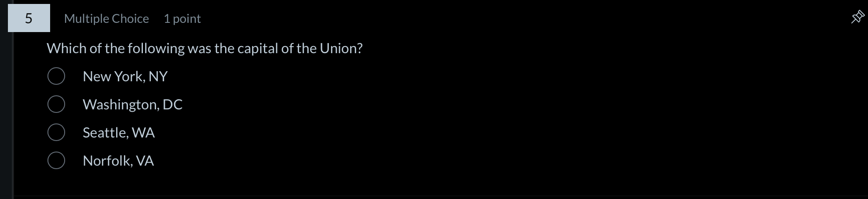Select the Seattle, WA radio button
This screenshot has width=868, height=199.
coord(56,132)
